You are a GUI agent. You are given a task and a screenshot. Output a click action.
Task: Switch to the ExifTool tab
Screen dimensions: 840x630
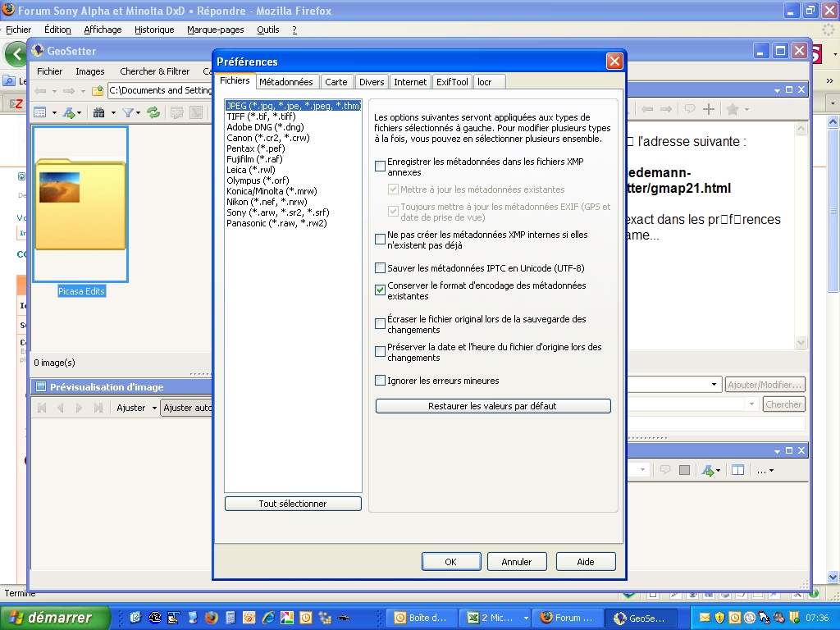[452, 82]
